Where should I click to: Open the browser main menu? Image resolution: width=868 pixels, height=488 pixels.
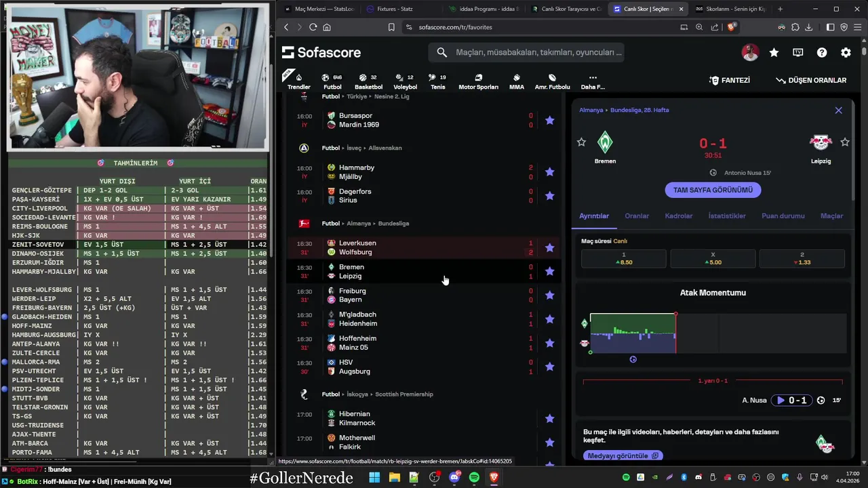coord(857,27)
